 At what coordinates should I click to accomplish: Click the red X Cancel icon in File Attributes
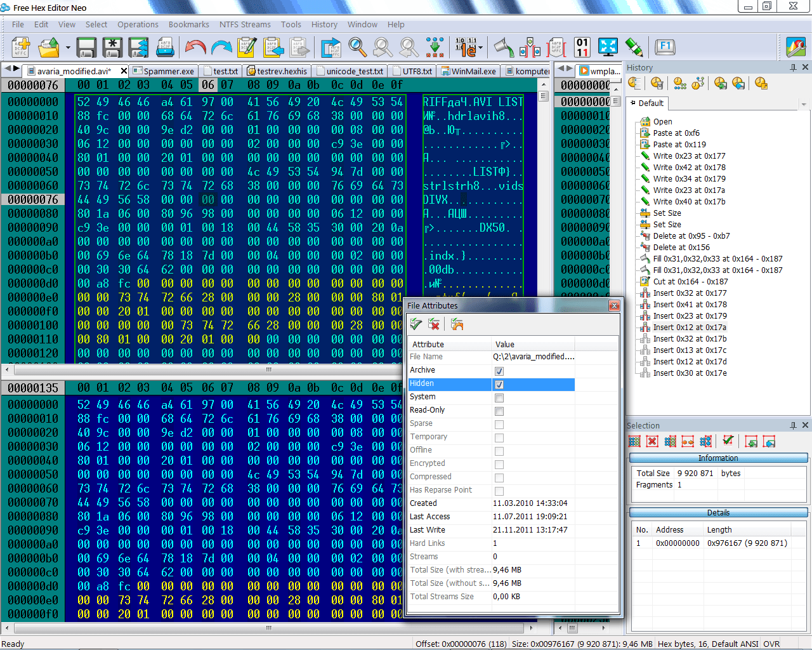(x=434, y=324)
